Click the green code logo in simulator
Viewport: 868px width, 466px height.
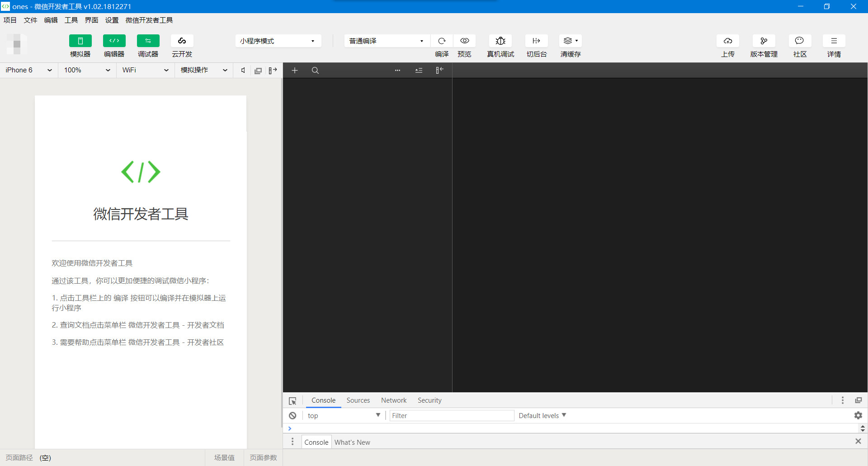tap(141, 172)
